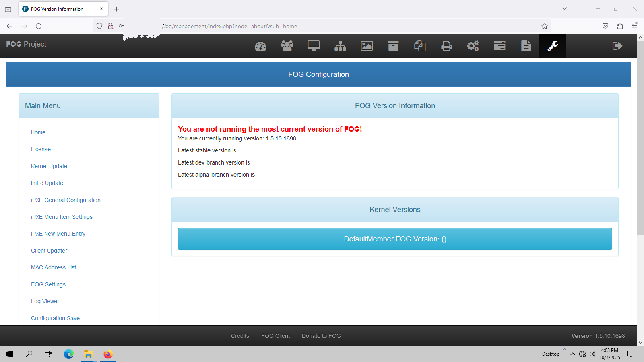Open Printers icon in navbar
Viewport: 644px width, 362px height.
tap(446, 46)
